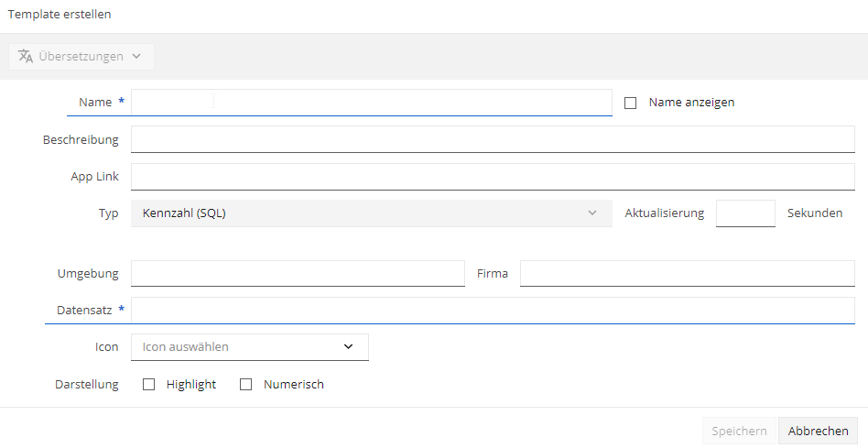This screenshot has width=868, height=448.
Task: Click the translate icon beside Übersetzungen
Action: tap(26, 57)
